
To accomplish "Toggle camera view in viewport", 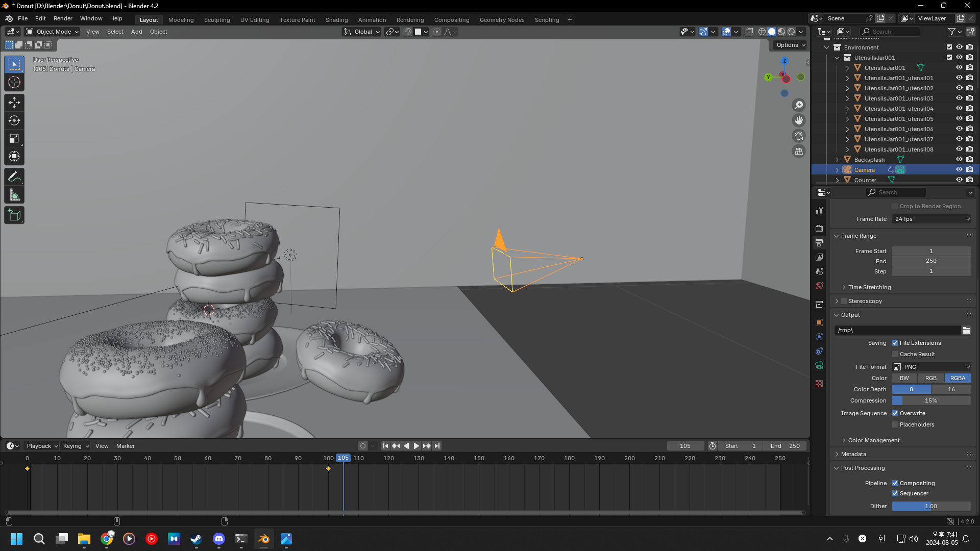I will click(798, 136).
